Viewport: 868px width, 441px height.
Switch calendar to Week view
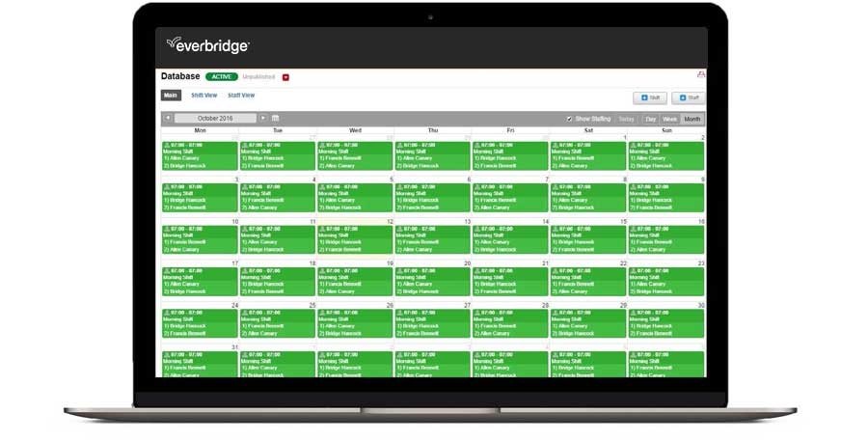tap(669, 119)
